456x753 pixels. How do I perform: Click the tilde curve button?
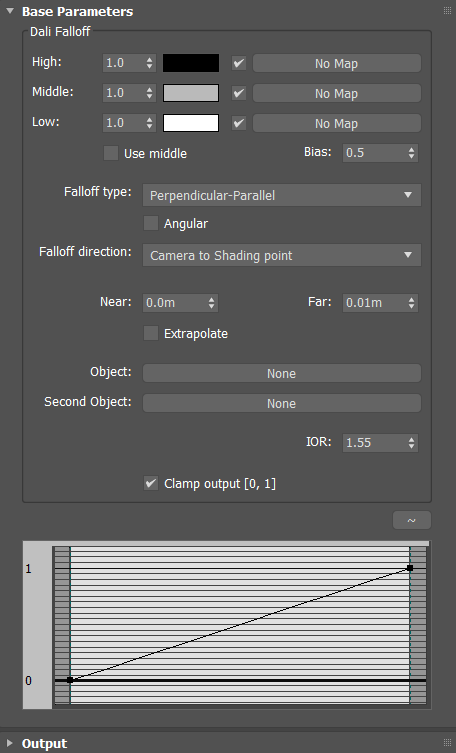pos(411,520)
